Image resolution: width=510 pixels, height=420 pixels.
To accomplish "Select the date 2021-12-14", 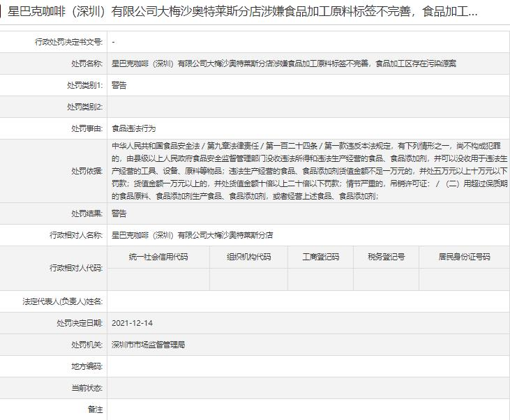I will pyautogui.click(x=132, y=323).
